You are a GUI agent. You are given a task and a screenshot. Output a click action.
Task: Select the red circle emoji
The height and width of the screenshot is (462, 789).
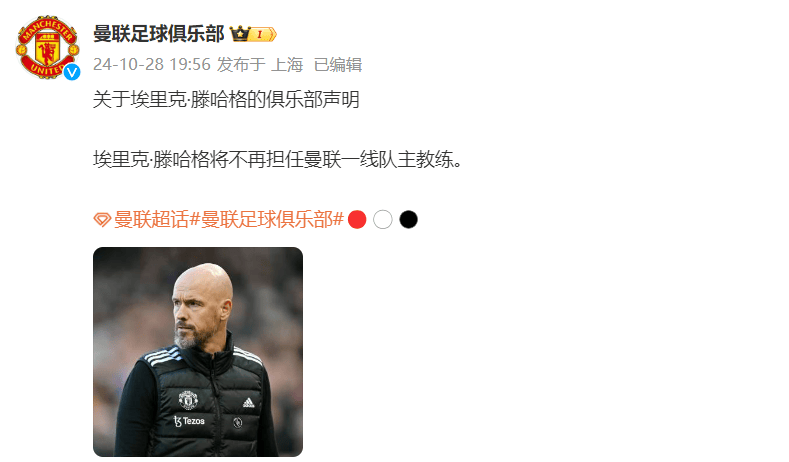[357, 219]
